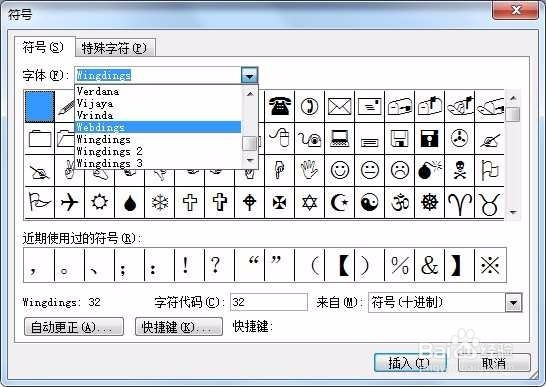Switch to the 特殊字符 tab
546x387 pixels.
(114, 48)
